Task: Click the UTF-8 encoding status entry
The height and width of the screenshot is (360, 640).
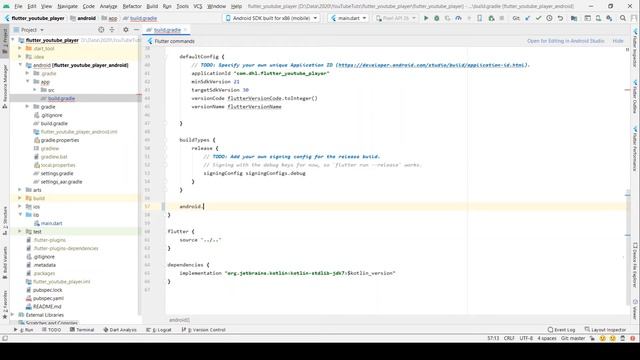Action: pos(526,338)
